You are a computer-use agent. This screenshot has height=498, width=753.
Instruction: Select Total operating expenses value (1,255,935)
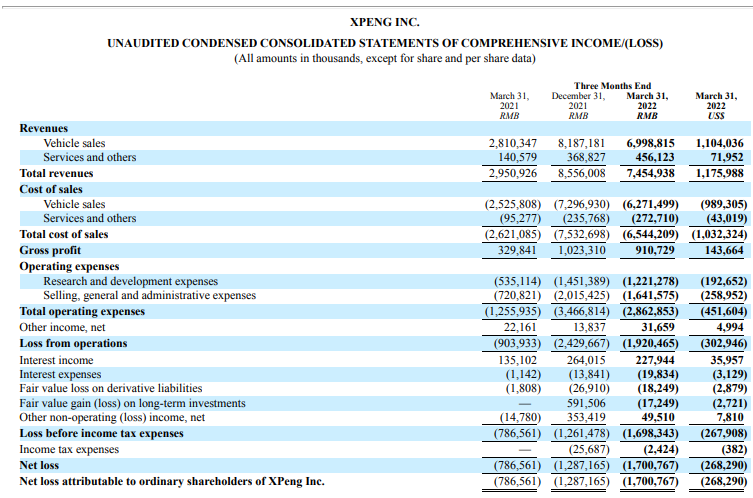pyautogui.click(x=512, y=312)
